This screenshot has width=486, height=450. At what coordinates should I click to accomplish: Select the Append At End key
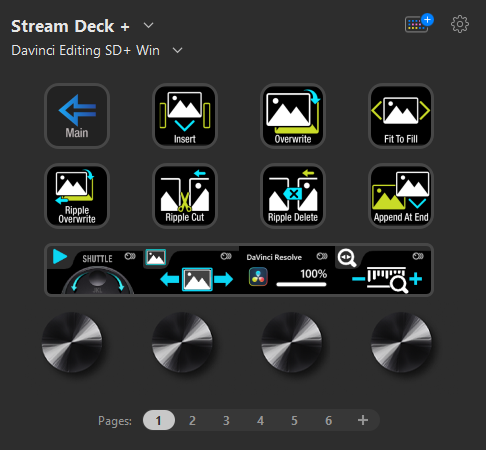pos(401,196)
